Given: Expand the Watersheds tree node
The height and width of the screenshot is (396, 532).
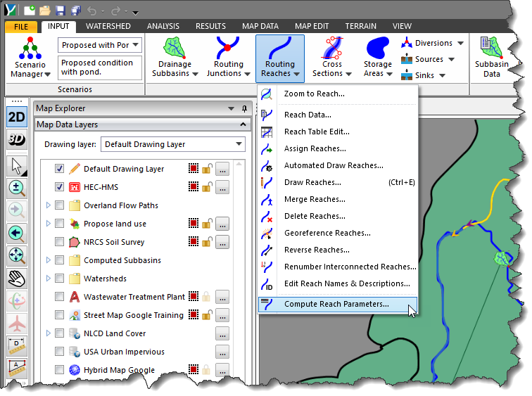Looking at the screenshot, I should 48,279.
